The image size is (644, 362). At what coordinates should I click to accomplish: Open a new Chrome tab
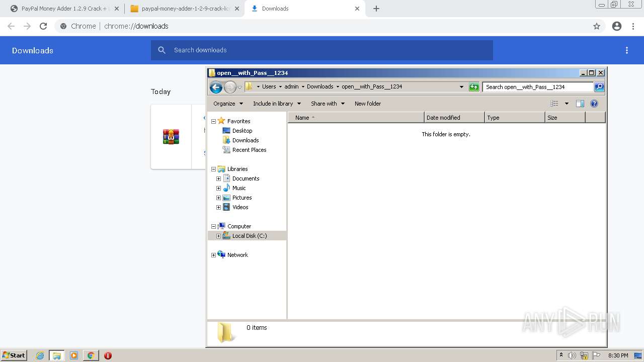tap(376, 9)
